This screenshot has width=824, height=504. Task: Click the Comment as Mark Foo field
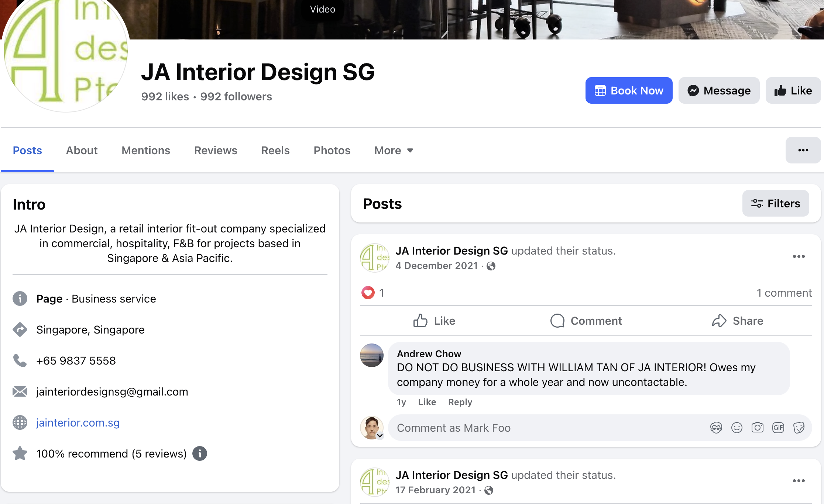click(x=546, y=428)
